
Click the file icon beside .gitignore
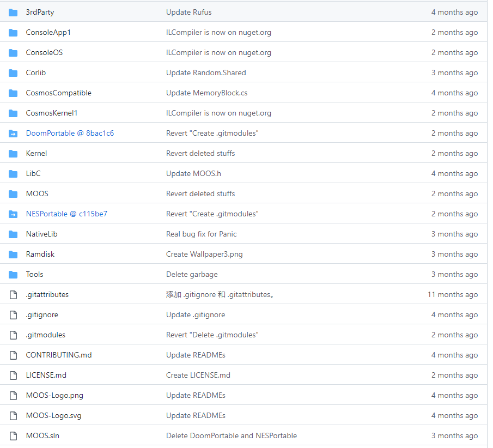click(13, 315)
